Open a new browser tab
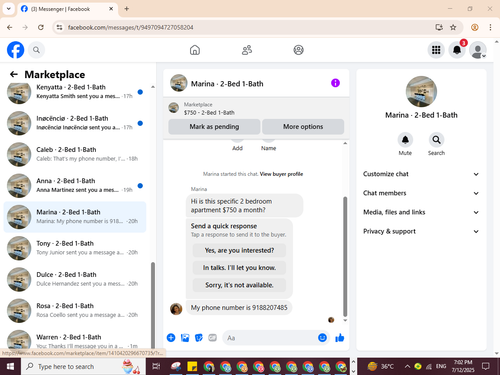 [x=127, y=9]
